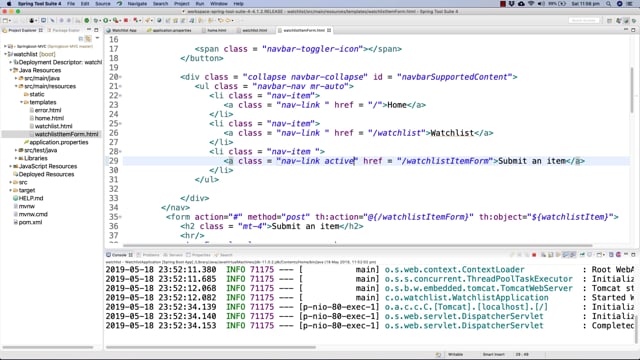Screen dimensions: 640x360
Task: Select watchlist.html in the Project Explorer
Action: (53, 126)
